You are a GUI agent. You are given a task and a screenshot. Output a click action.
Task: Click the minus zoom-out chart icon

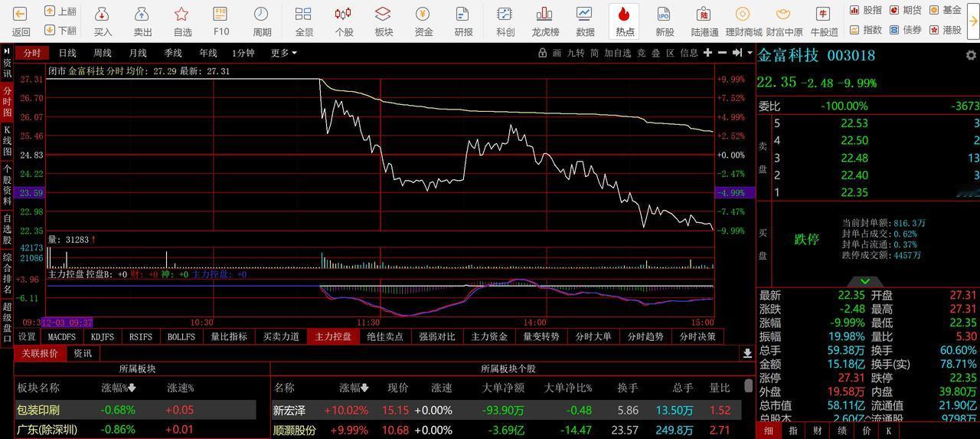coord(722,53)
